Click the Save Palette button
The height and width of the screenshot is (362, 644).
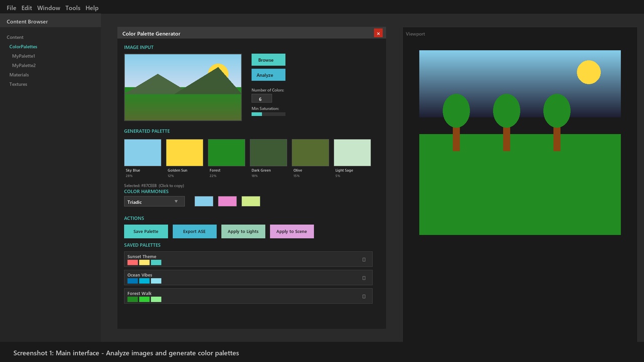click(x=146, y=231)
